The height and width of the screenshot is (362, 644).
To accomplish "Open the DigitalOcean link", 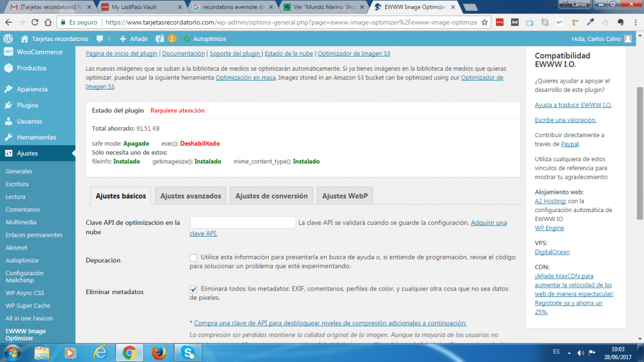I will (x=552, y=252).
